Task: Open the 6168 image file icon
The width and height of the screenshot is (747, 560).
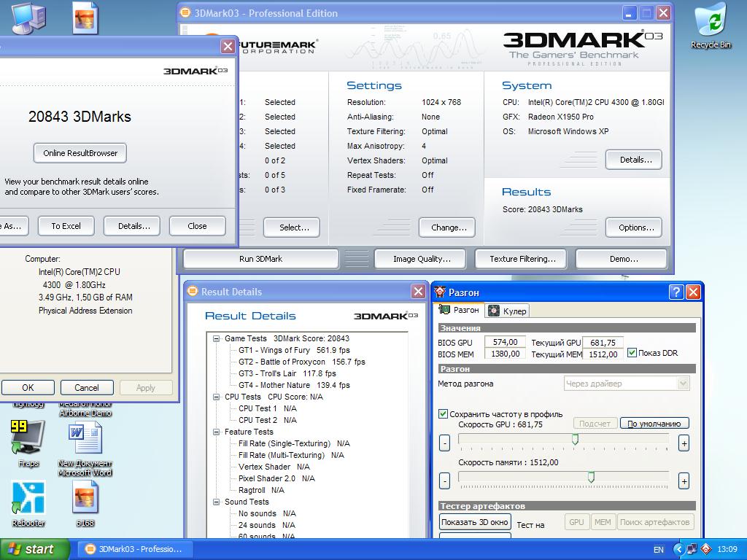Action: click(x=85, y=503)
